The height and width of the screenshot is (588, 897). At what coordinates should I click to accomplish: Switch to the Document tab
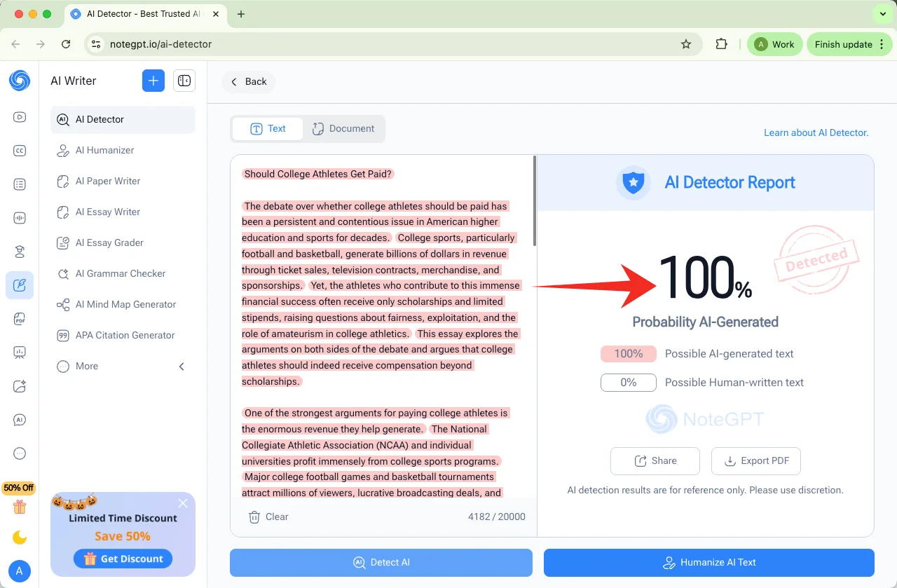click(343, 128)
